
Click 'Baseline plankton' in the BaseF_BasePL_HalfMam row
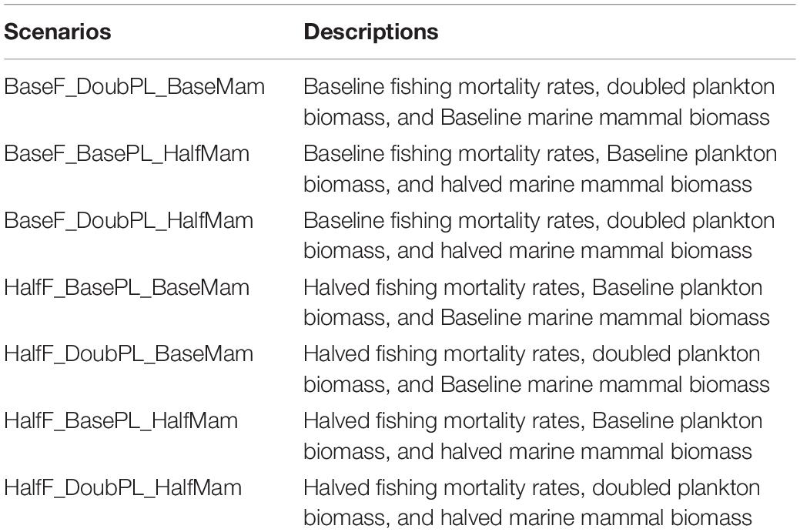coord(692,153)
